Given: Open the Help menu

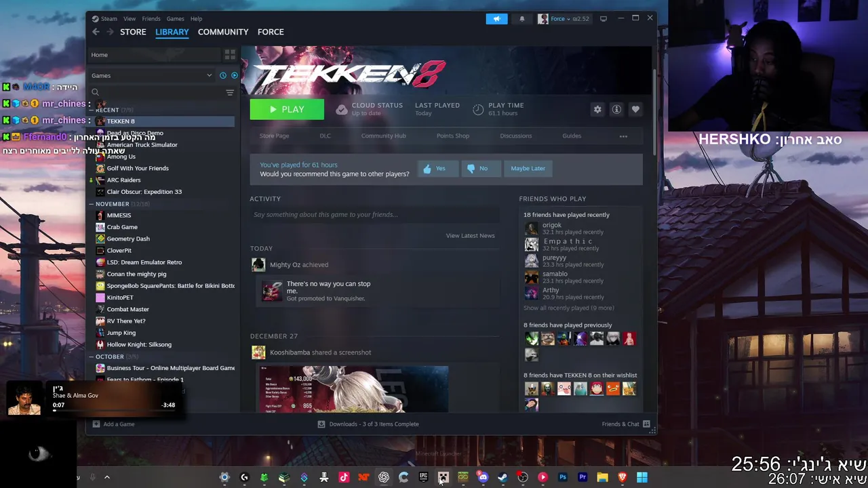Looking at the screenshot, I should 196,19.
